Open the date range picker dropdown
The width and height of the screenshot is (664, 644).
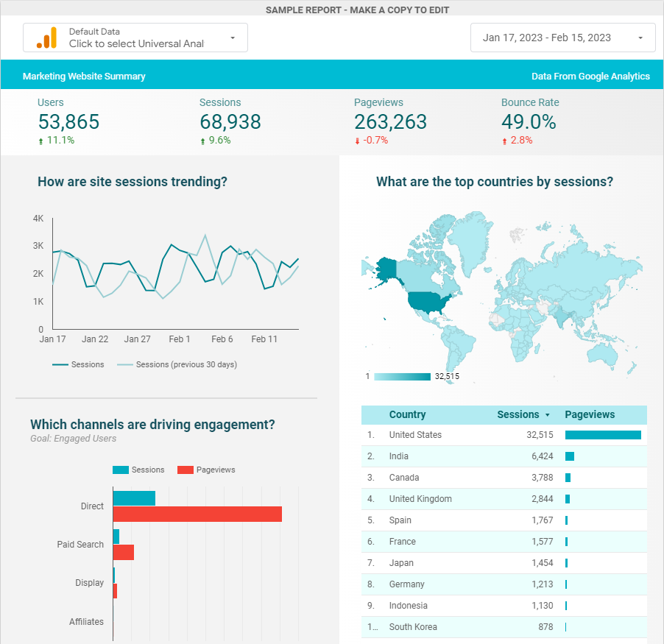[x=639, y=37]
